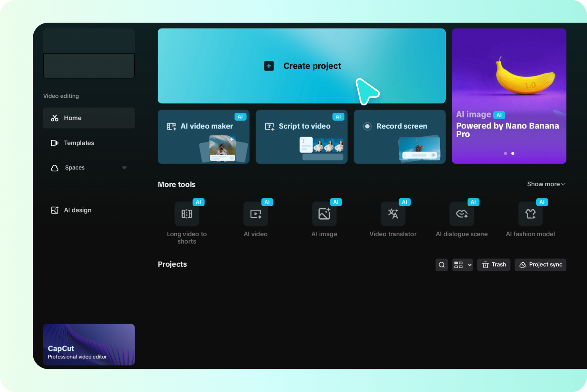This screenshot has width=587, height=392.
Task: Click the Create project button
Action: (x=301, y=66)
